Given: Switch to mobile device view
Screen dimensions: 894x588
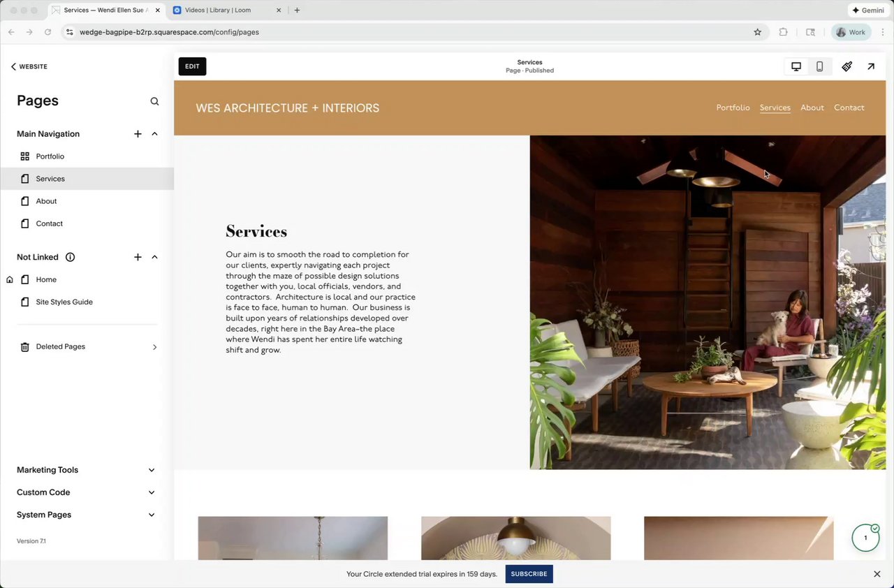Looking at the screenshot, I should click(x=819, y=66).
